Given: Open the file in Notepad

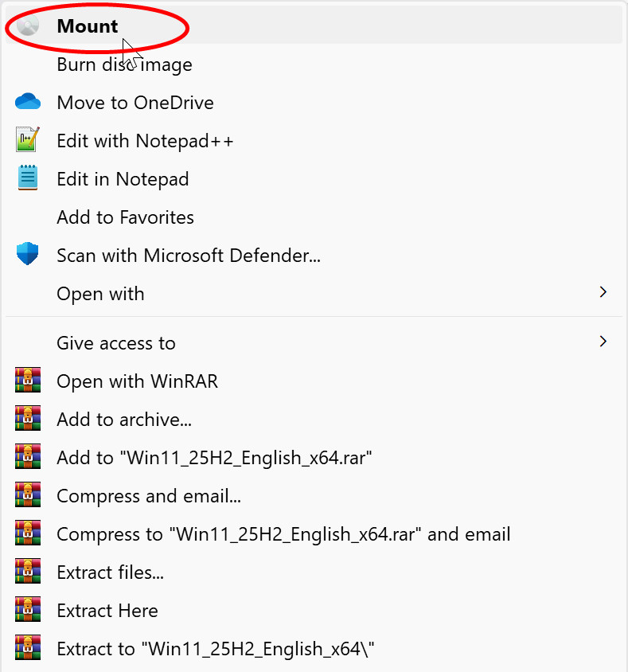Looking at the screenshot, I should click(x=123, y=178).
